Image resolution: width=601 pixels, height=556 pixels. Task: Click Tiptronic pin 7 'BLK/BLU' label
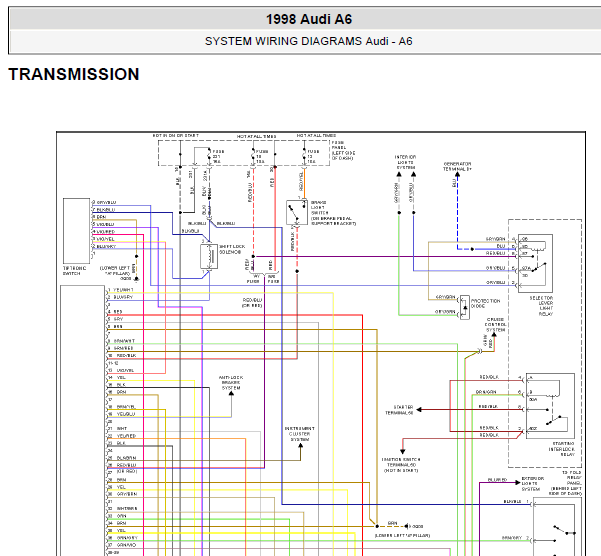click(105, 210)
